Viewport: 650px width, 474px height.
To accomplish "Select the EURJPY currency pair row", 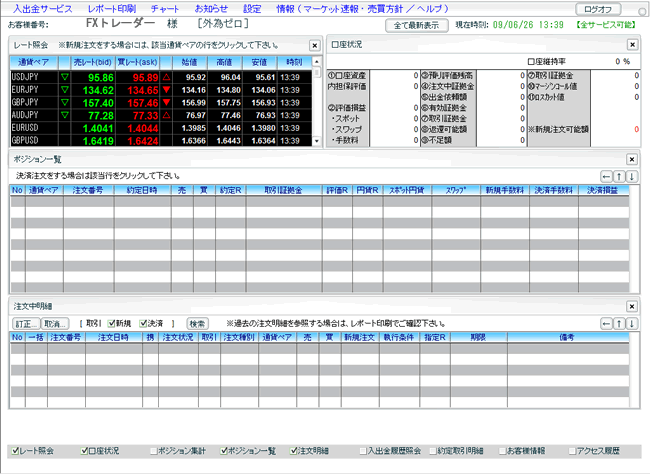I will point(161,90).
